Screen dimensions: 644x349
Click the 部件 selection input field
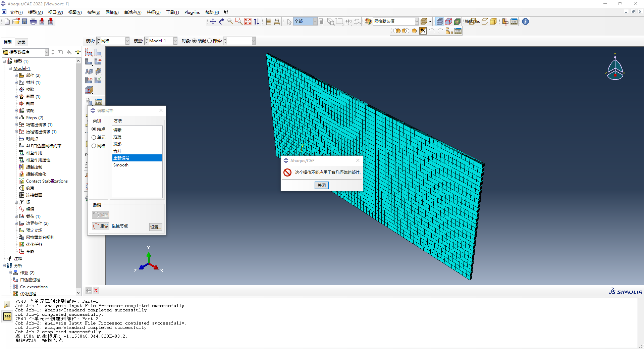coord(239,41)
